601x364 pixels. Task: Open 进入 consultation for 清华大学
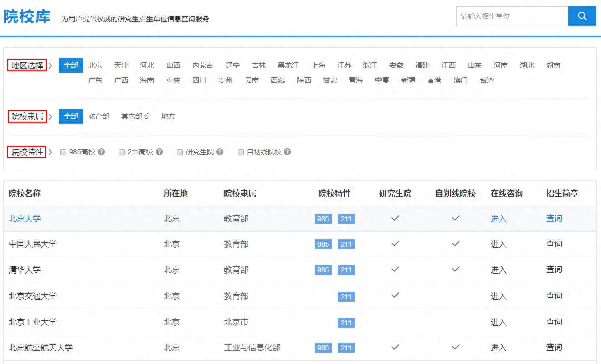[x=499, y=270]
